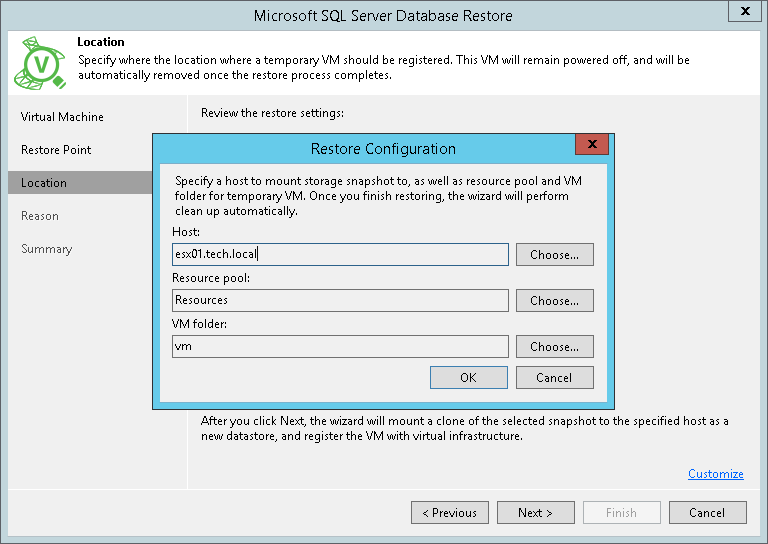Viewport: 768px width, 544px height.
Task: Click into the Host text field
Action: [x=340, y=255]
